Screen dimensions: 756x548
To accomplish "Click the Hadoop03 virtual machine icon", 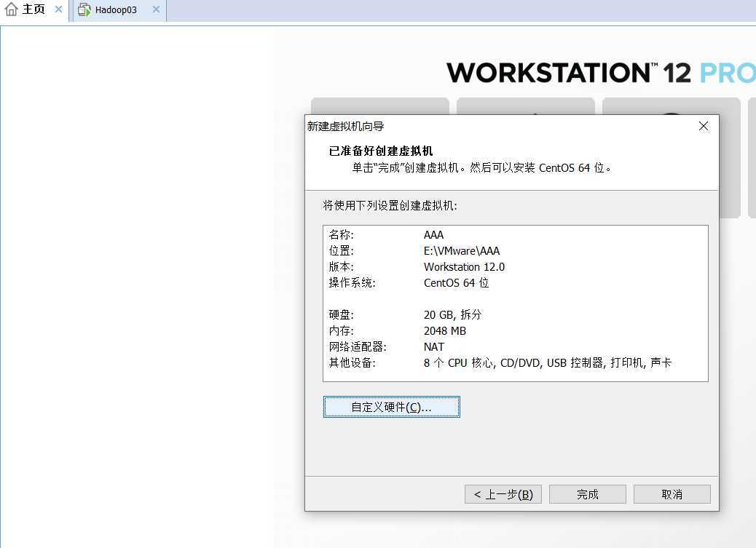I will [x=84, y=9].
